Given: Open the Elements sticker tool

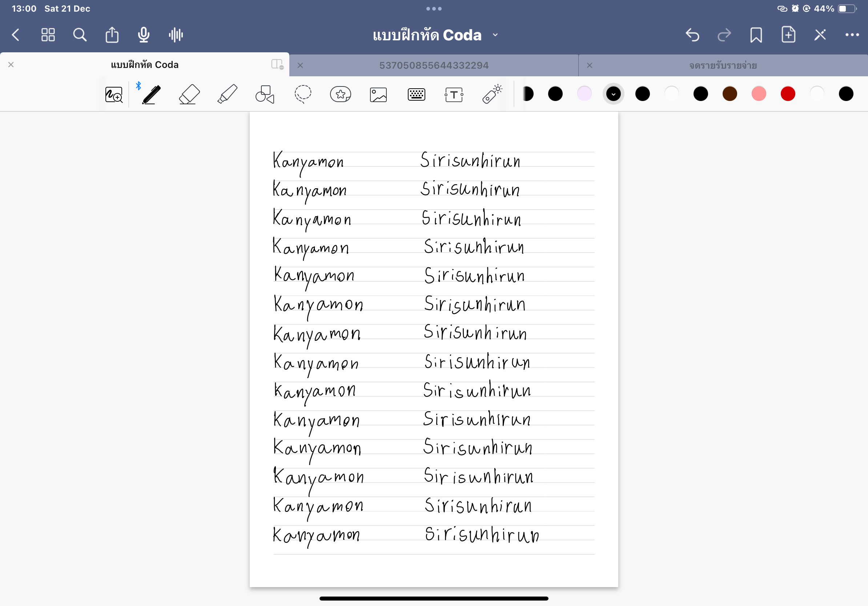Looking at the screenshot, I should click(341, 94).
